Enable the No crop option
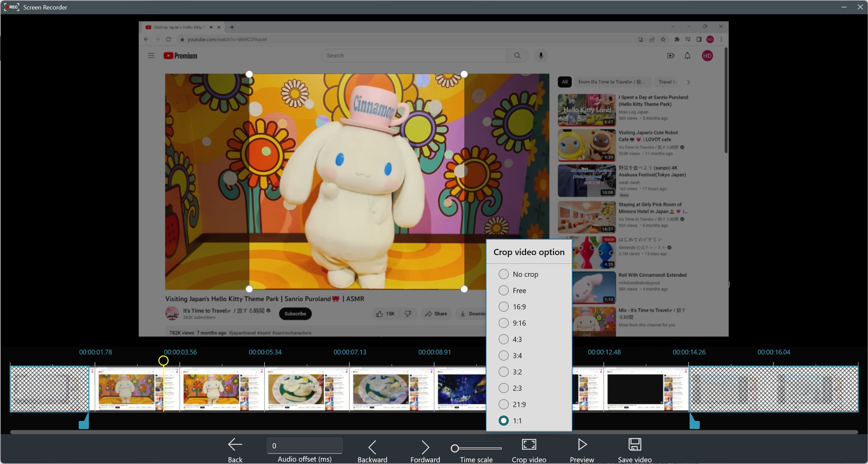Viewport: 868px width, 464px height. [x=503, y=274]
